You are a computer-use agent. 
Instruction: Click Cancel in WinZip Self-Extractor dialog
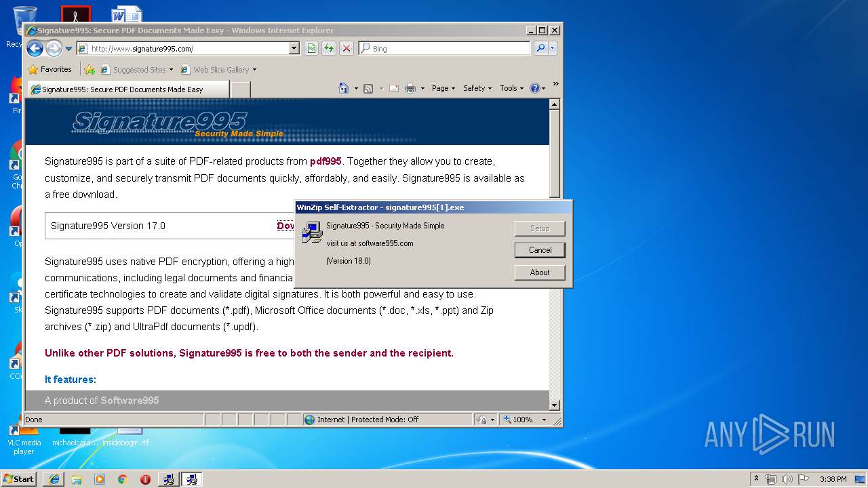pyautogui.click(x=540, y=250)
